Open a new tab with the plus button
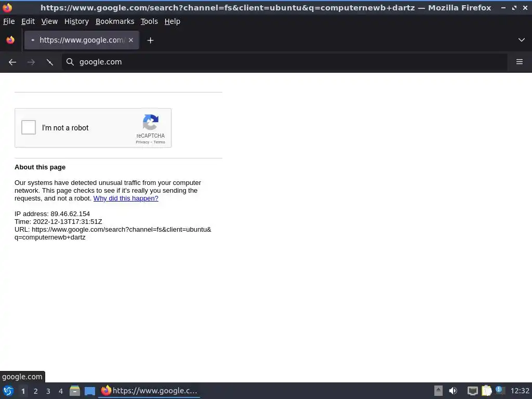The image size is (532, 399). point(150,41)
